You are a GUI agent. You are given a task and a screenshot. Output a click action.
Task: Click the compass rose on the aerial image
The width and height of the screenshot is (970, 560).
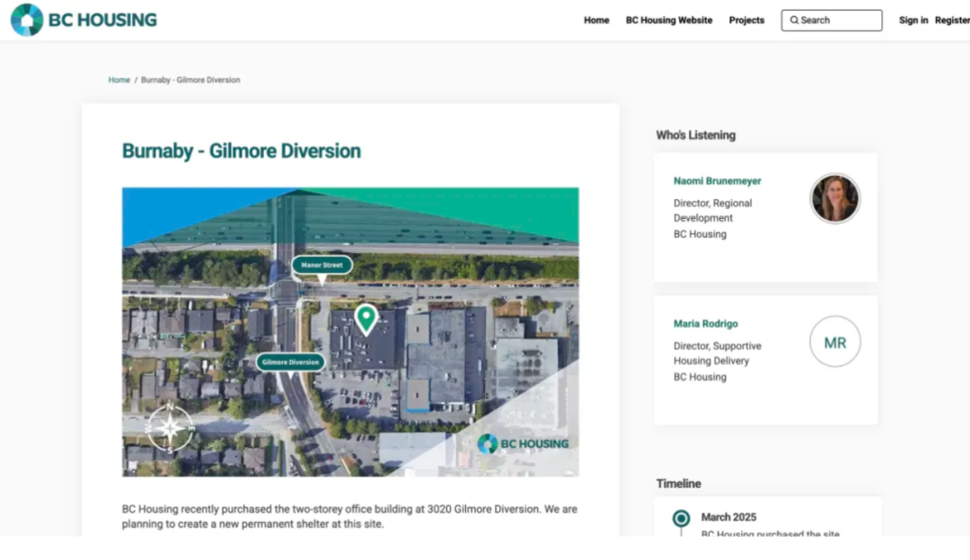(x=170, y=428)
